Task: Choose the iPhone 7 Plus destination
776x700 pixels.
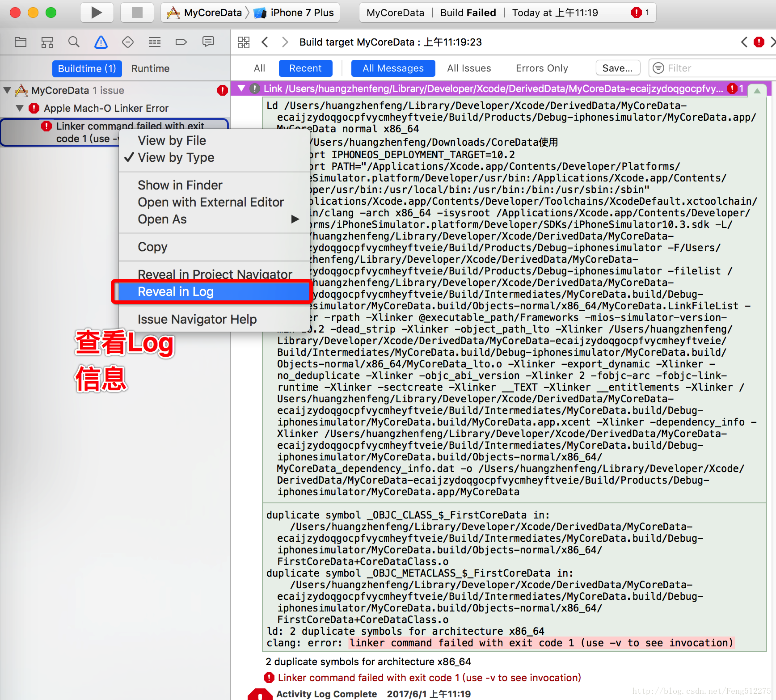Action: click(294, 13)
